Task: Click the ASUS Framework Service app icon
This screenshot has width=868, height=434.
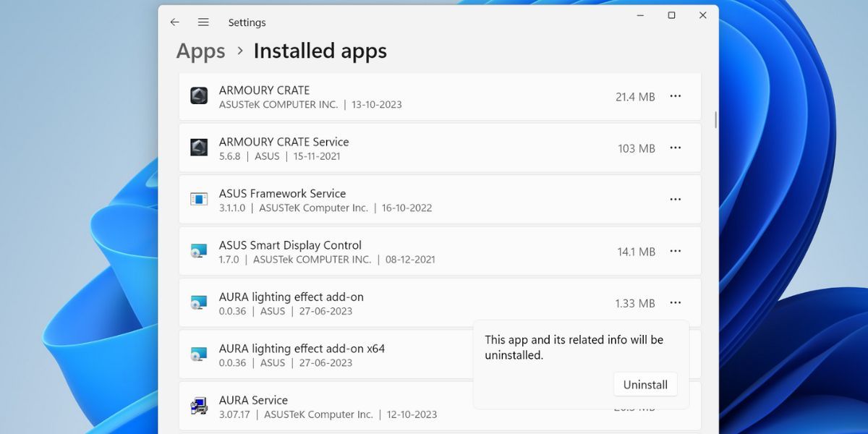Action: 198,199
